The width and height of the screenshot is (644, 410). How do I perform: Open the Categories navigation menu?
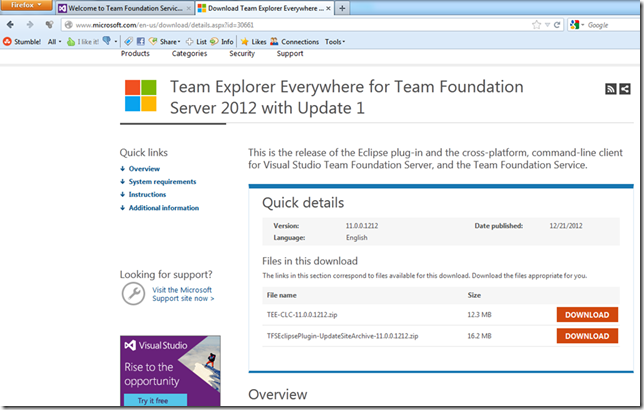point(189,53)
